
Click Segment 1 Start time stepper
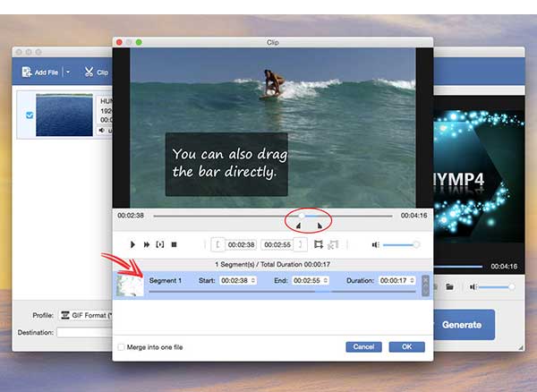pyautogui.click(x=253, y=280)
